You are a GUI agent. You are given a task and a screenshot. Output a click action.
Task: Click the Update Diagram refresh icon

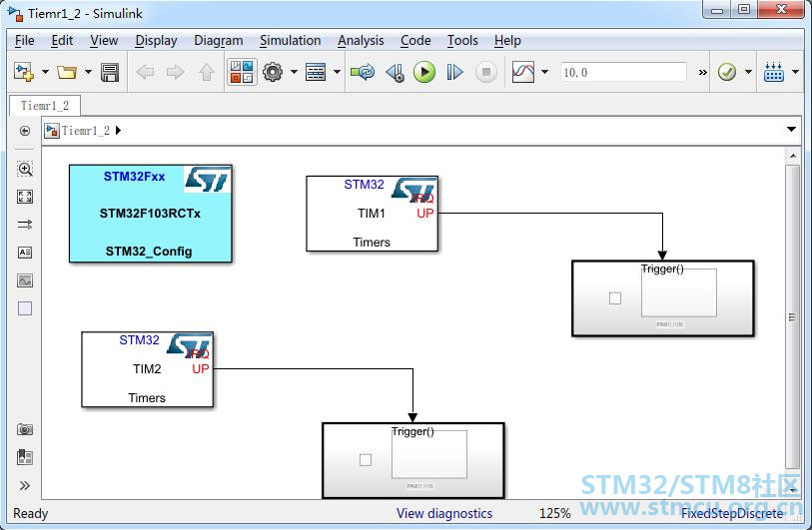pos(363,72)
